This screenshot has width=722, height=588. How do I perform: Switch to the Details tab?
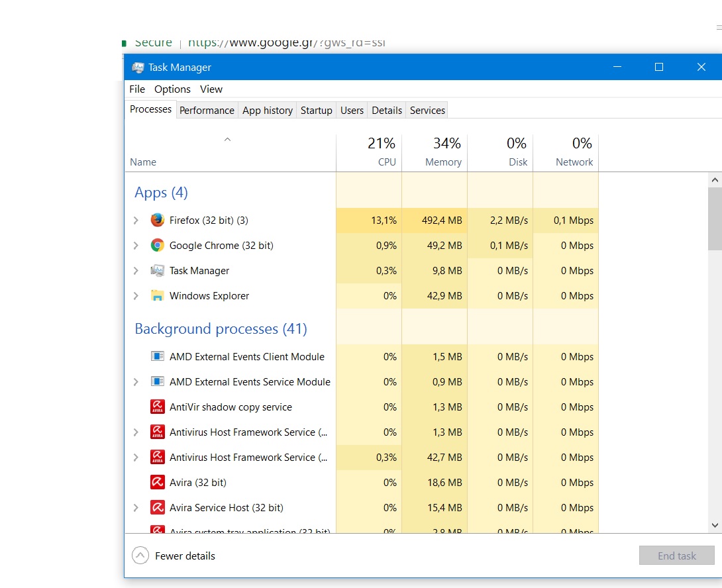[x=387, y=111]
